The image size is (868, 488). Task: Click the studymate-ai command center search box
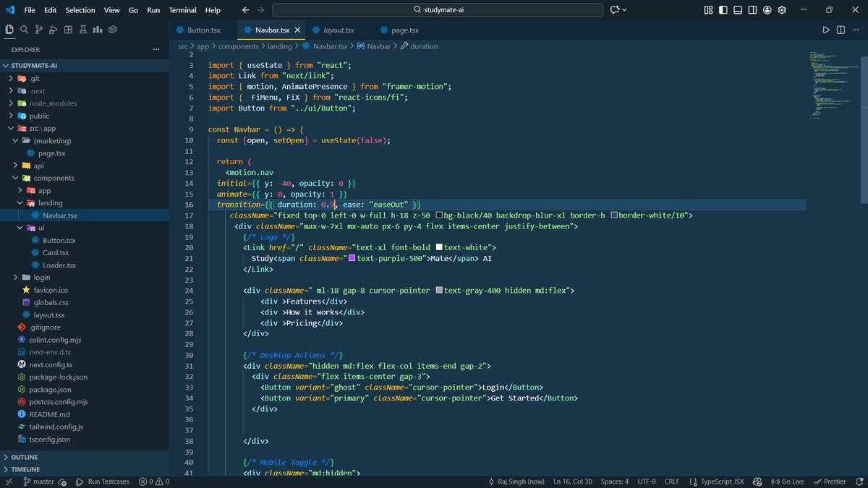click(x=438, y=10)
